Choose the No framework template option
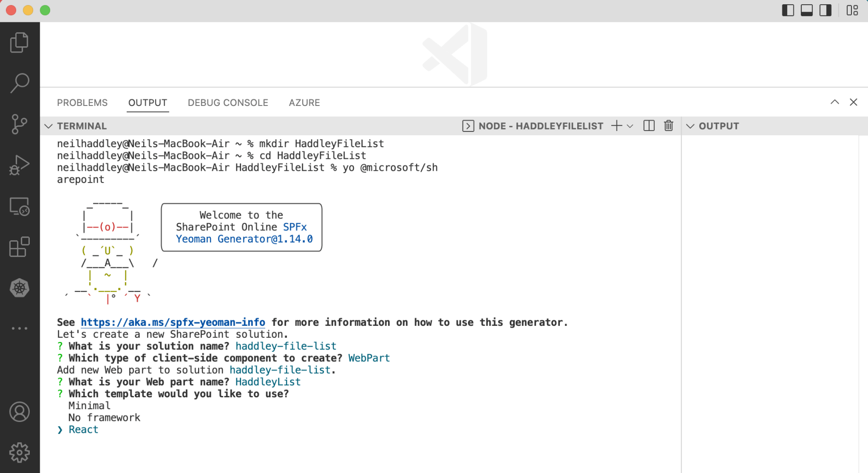The height and width of the screenshot is (473, 868). pyautogui.click(x=104, y=418)
